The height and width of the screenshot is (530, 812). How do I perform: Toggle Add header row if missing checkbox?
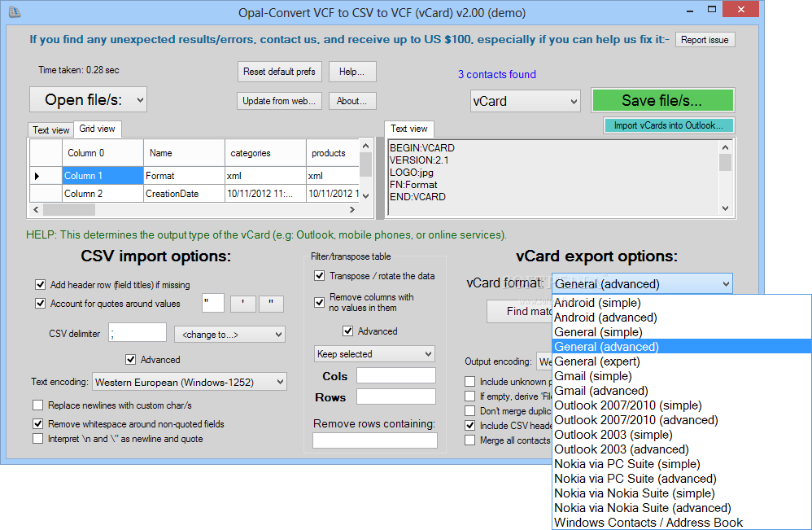coord(40,284)
